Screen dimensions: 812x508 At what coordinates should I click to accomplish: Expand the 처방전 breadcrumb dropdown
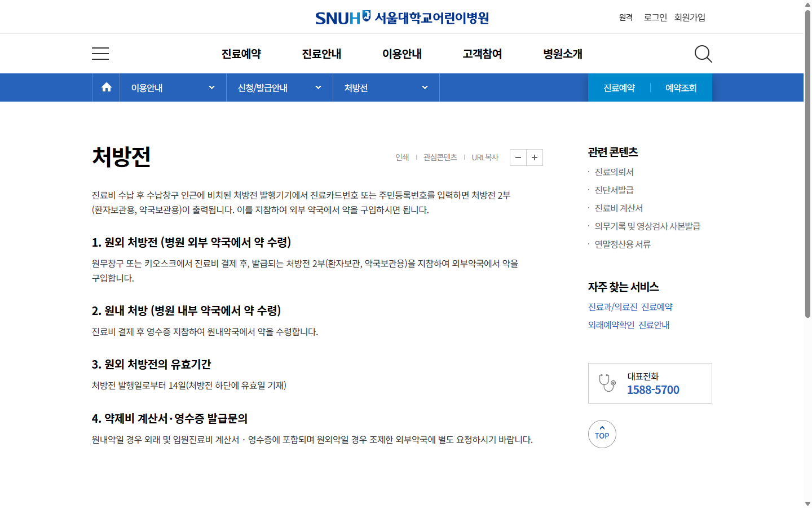coord(386,87)
